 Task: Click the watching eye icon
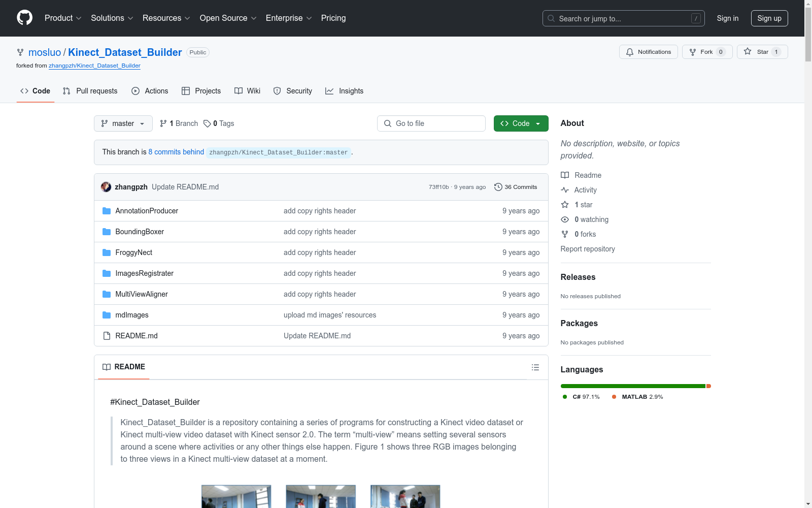(x=565, y=219)
